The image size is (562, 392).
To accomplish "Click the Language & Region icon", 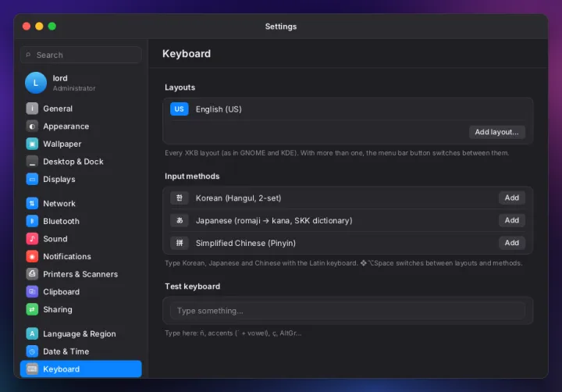I will [x=32, y=333].
